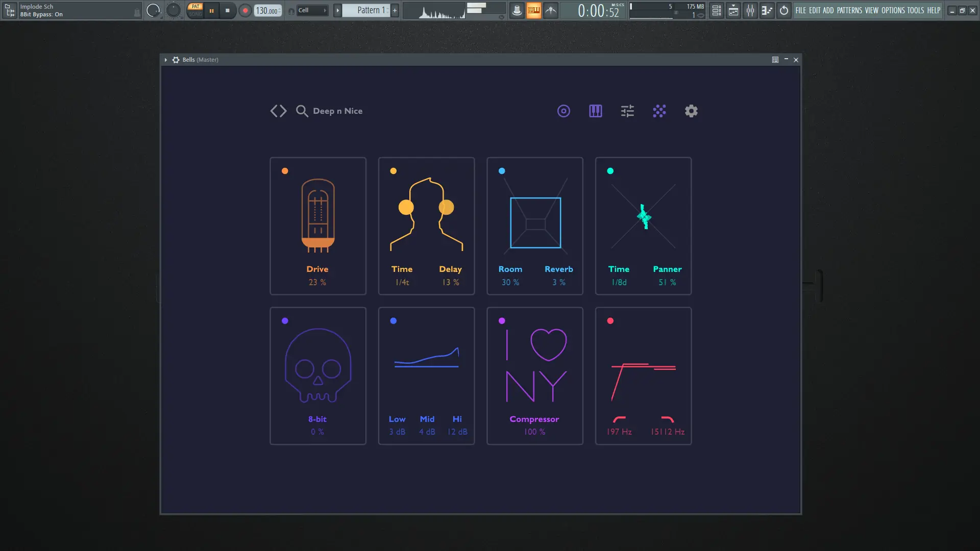Open the plugin settings gear icon
This screenshot has height=551, width=980.
(x=691, y=111)
